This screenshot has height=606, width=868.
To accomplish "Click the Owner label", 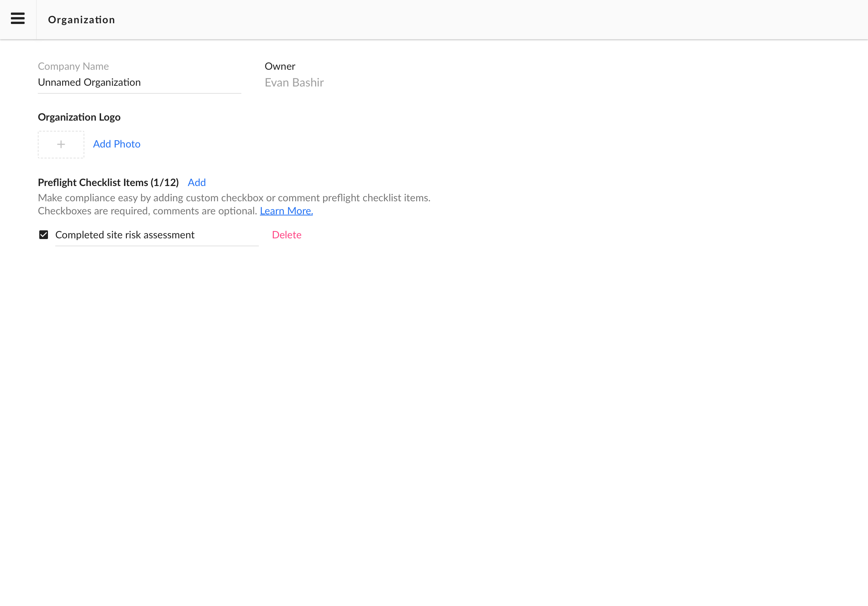I will click(x=280, y=66).
